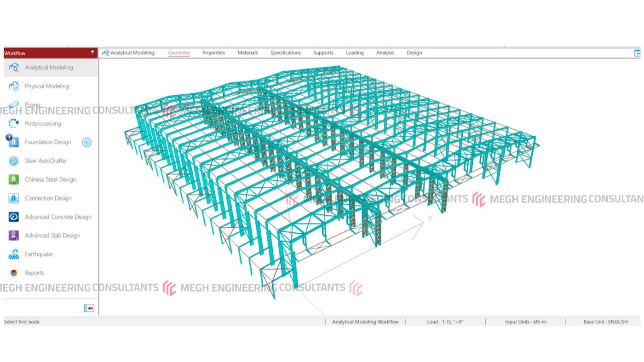Click the Foundation Design building icon
The width and height of the screenshot is (644, 362).
pos(14,142)
